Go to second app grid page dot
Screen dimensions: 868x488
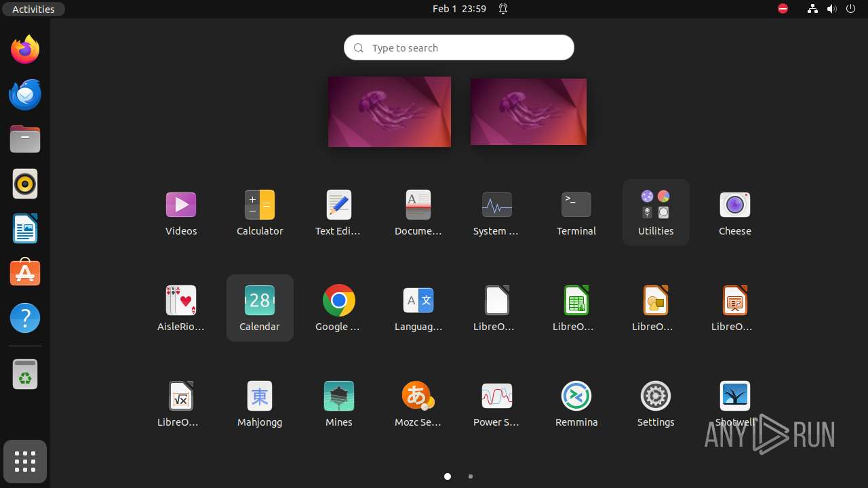click(471, 476)
